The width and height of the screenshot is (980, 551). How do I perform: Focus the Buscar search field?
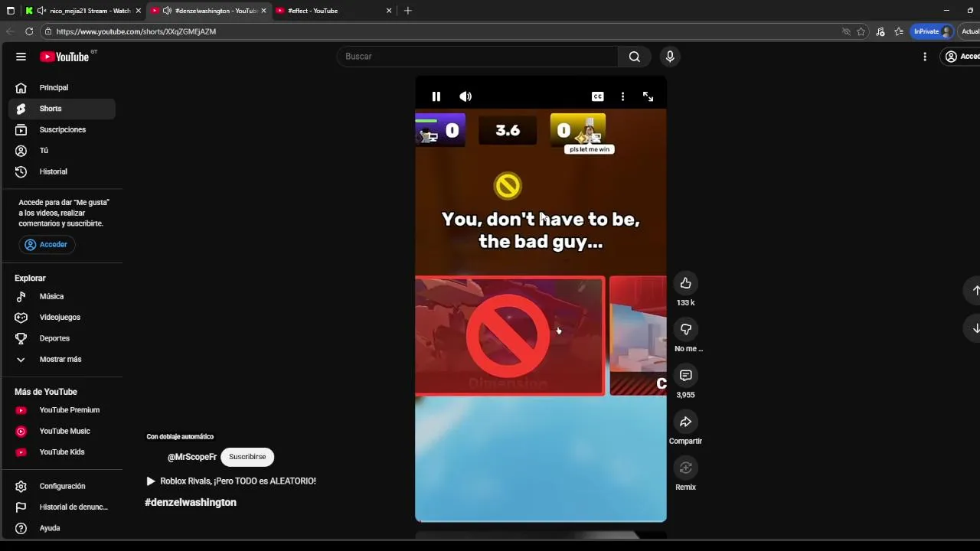478,57
